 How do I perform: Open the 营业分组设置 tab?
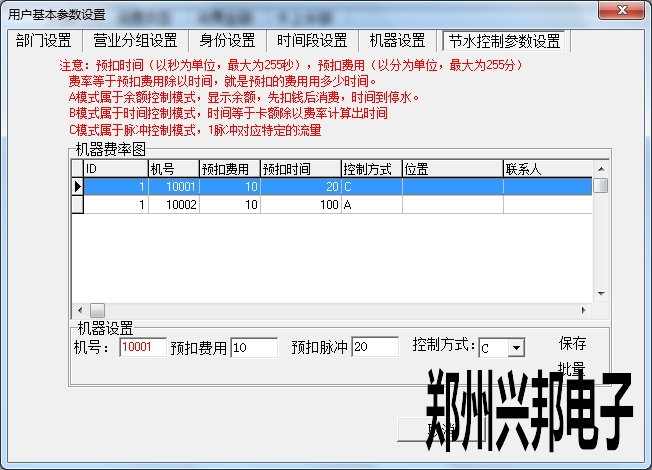[x=135, y=41]
